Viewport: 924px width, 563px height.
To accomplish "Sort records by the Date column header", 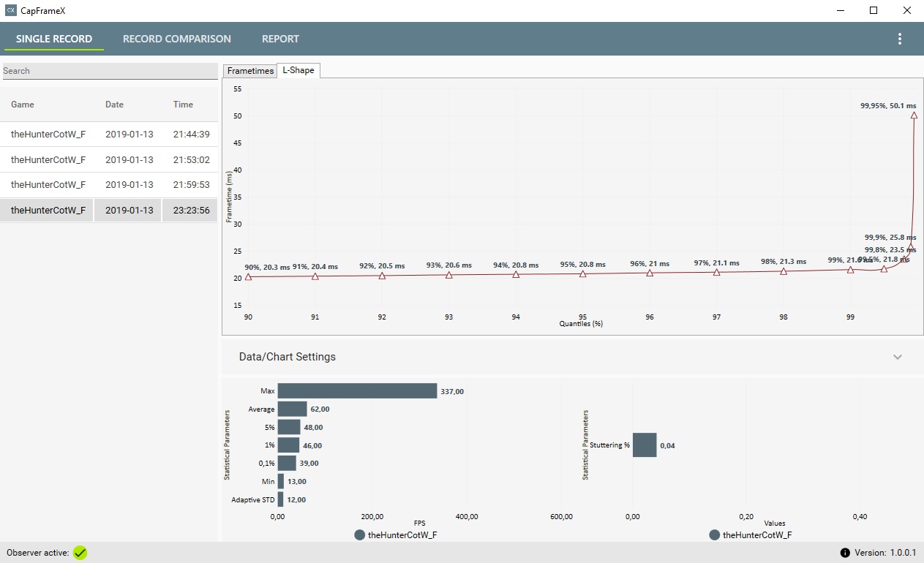I will click(x=114, y=105).
